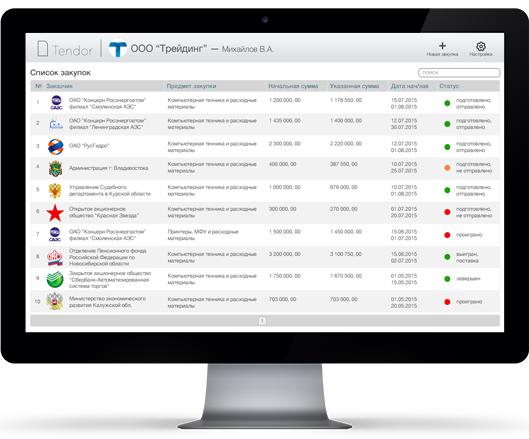Focus the search input field

click(459, 73)
